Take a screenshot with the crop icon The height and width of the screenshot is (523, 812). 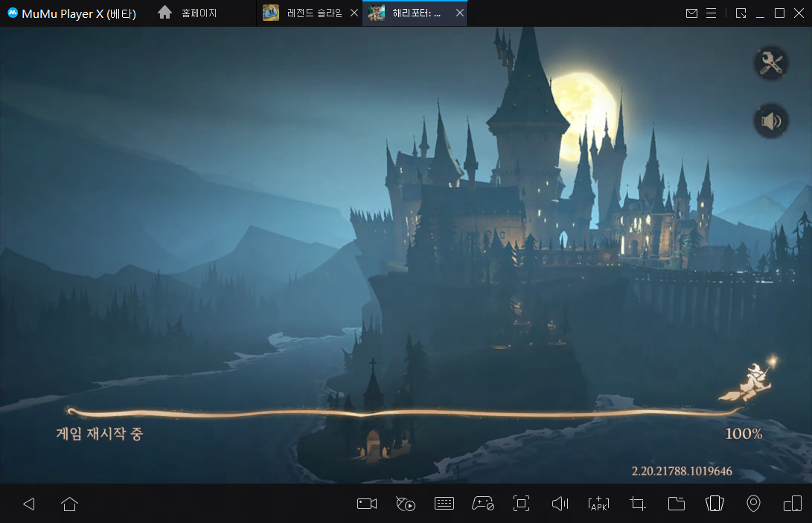638,504
